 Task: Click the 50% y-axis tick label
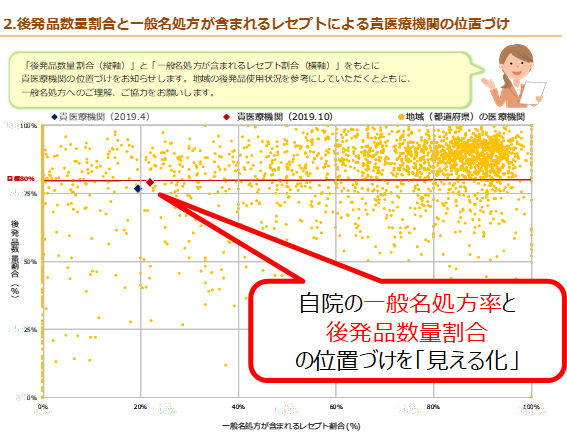tap(30, 261)
